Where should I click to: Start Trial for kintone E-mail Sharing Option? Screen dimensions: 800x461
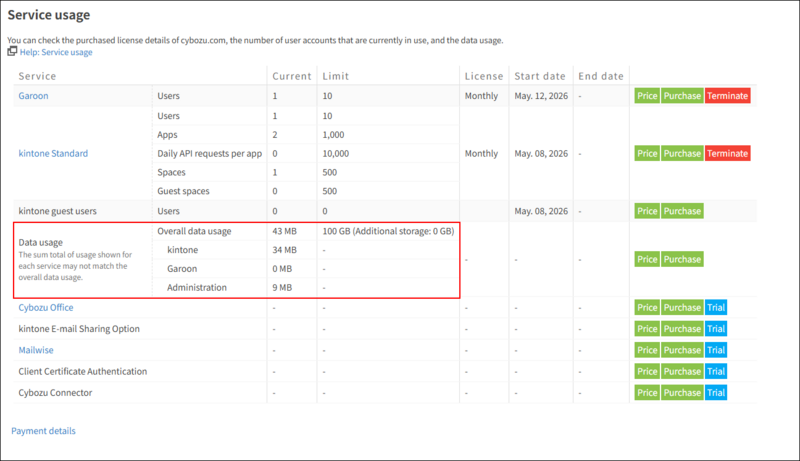[716, 329]
